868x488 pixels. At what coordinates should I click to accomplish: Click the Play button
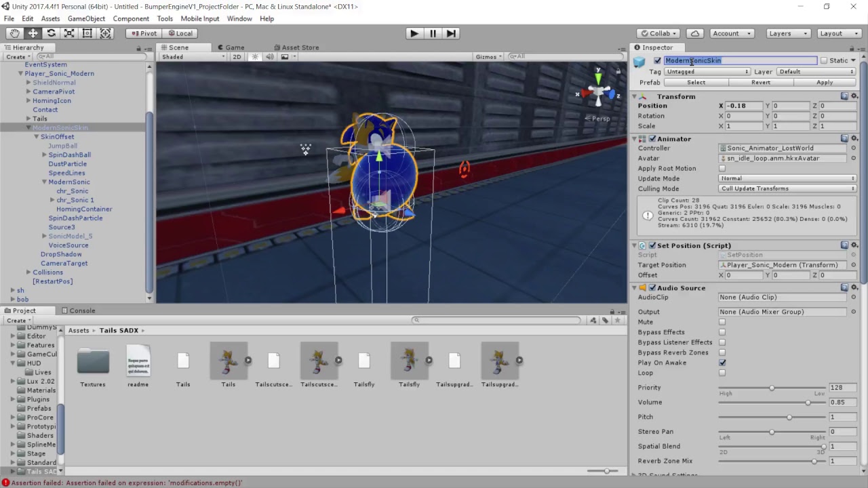coord(414,33)
